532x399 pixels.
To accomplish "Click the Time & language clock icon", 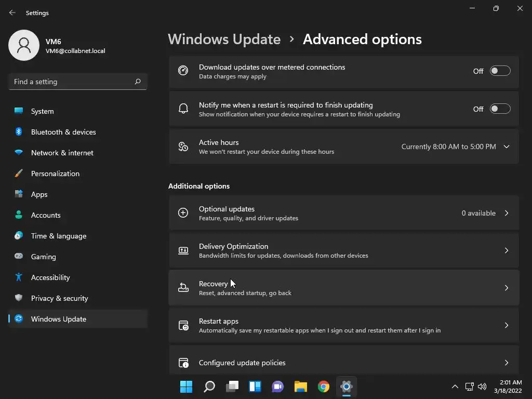I will click(x=19, y=235).
